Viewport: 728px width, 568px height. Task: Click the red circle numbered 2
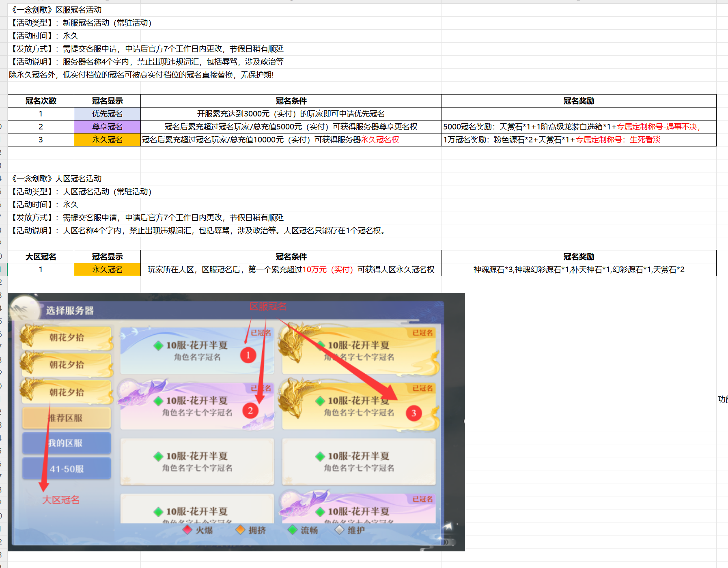coord(250,411)
